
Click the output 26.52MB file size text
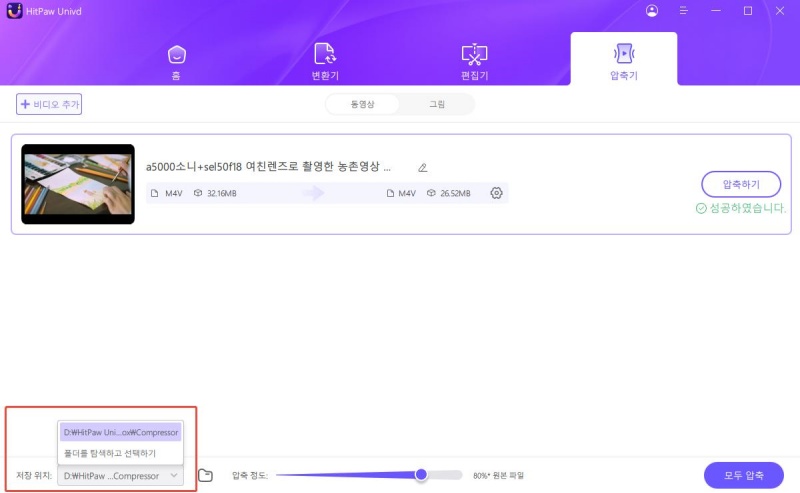tap(455, 193)
